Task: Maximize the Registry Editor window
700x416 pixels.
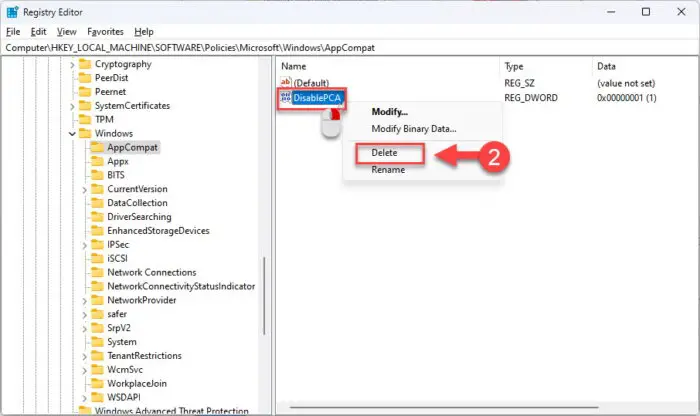Action: click(x=646, y=12)
